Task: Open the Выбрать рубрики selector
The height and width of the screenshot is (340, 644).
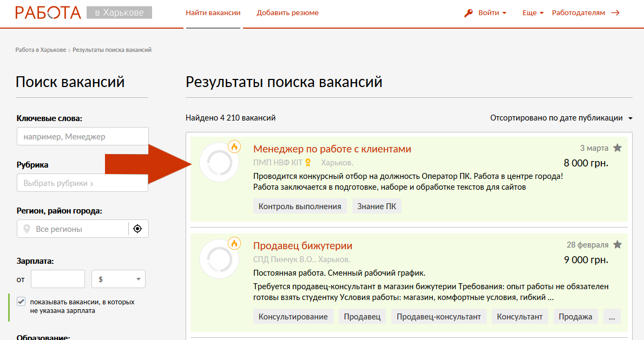Action: [82, 183]
